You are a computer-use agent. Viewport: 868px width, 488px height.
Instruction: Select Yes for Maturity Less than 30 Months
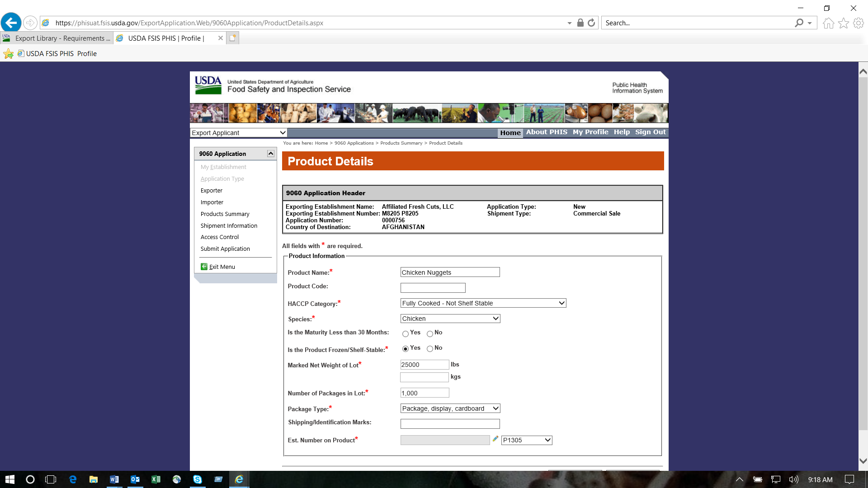click(x=406, y=334)
